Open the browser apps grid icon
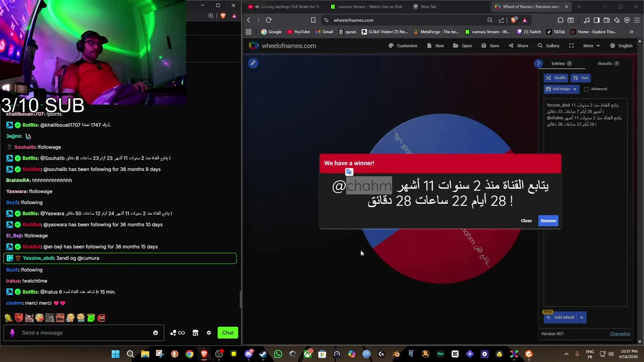 coord(249,32)
